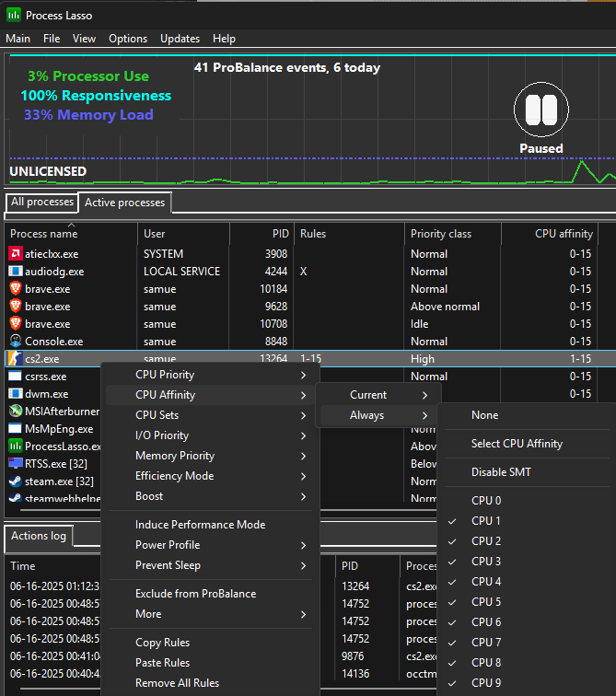
Task: Uncheck CPU 6 affinity
Action: 528,621
